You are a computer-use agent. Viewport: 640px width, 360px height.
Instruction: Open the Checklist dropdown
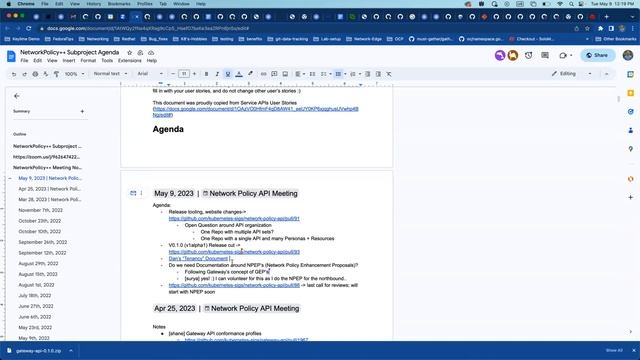[x=326, y=74]
